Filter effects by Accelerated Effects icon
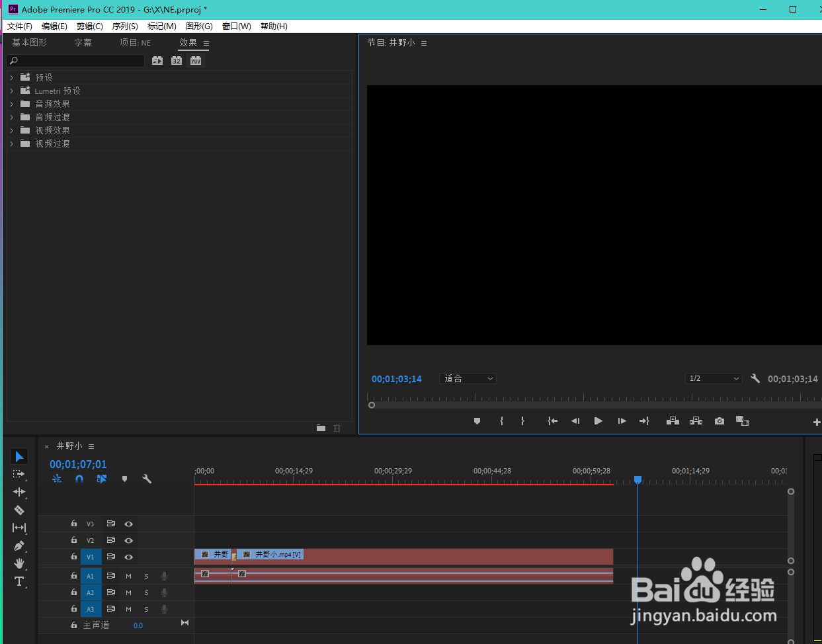 tap(157, 60)
